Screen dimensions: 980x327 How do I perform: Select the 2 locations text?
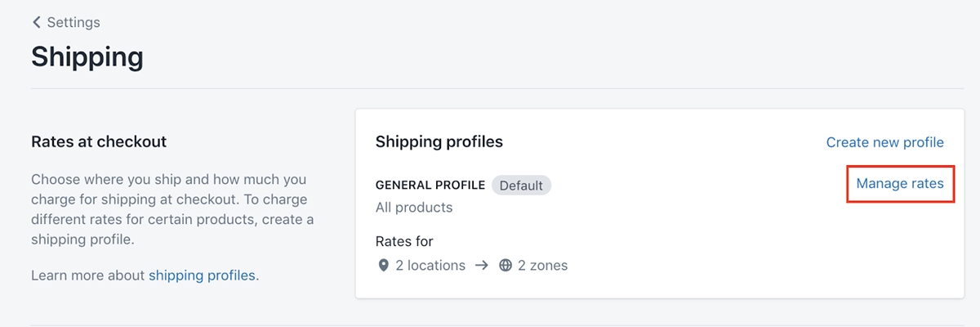point(430,266)
